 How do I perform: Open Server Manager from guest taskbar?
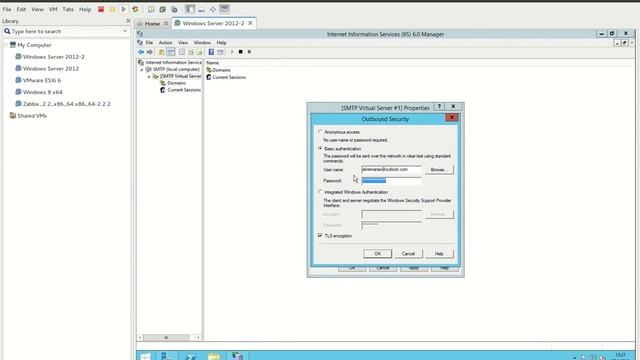click(x=167, y=356)
